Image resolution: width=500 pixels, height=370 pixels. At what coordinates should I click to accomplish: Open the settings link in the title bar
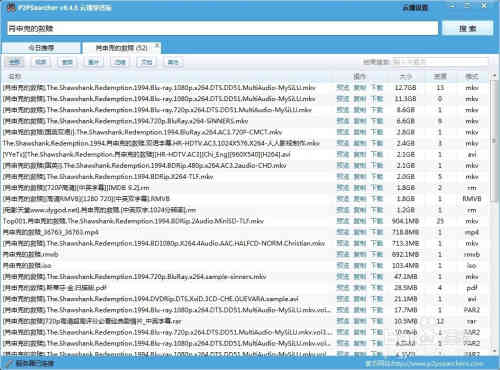click(x=415, y=7)
